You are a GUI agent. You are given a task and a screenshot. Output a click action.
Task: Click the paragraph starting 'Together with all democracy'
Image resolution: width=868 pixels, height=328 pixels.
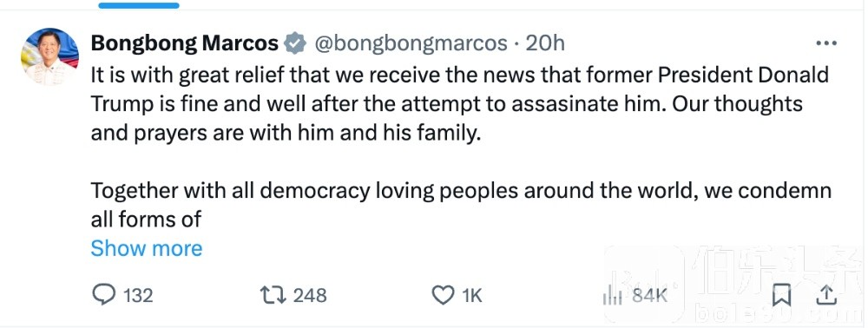click(x=461, y=205)
